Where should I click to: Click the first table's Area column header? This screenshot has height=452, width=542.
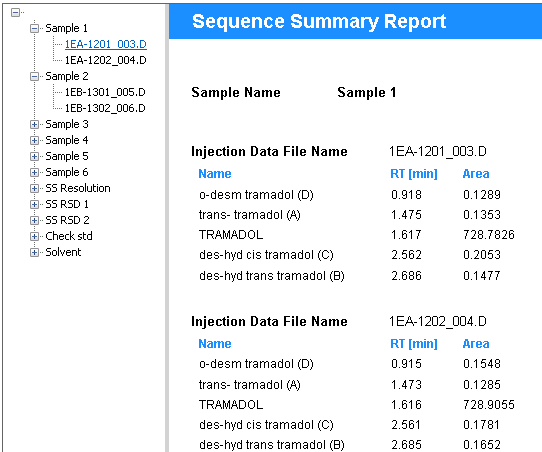click(476, 173)
